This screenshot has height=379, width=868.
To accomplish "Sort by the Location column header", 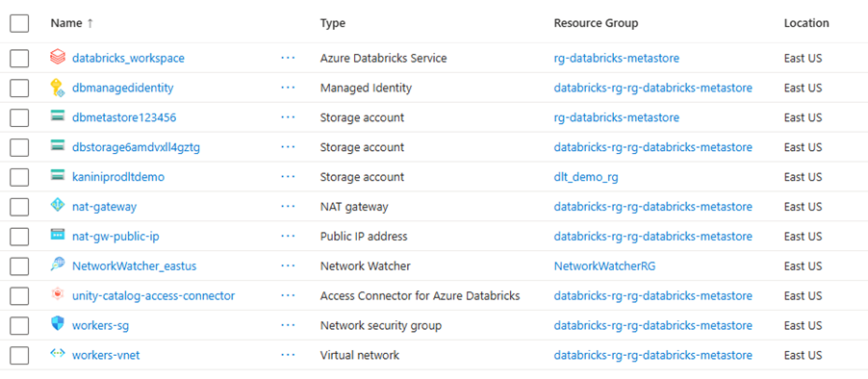I will [x=806, y=23].
